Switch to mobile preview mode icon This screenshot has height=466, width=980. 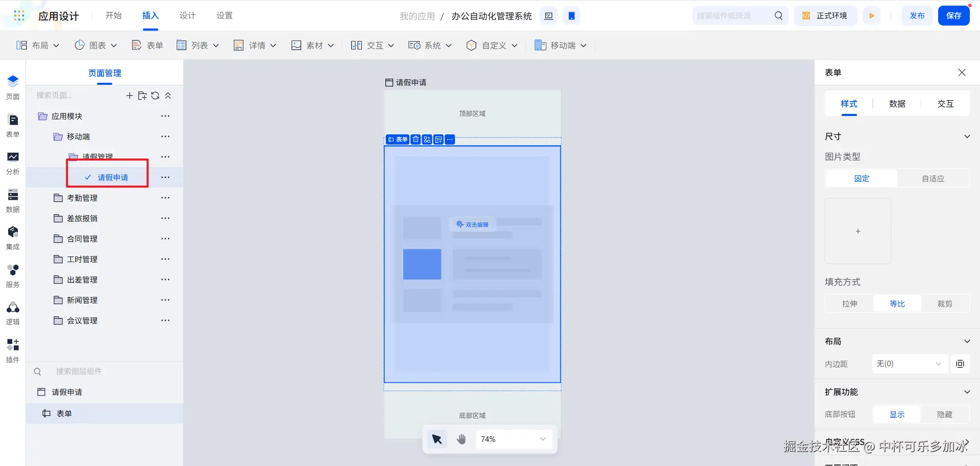point(572,16)
